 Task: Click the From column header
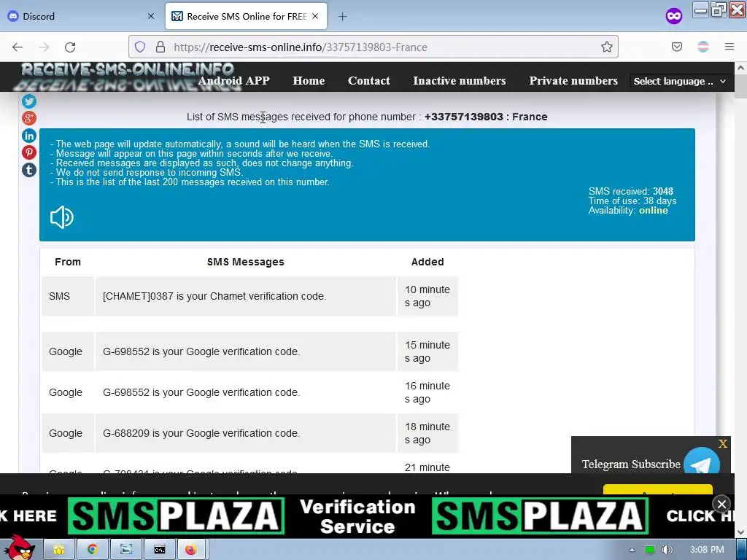pos(68,262)
